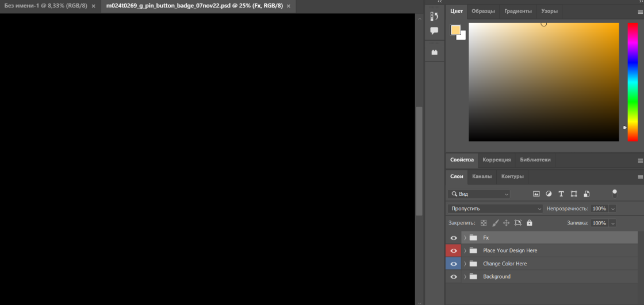Switch to Без имени-1 document tab

point(45,6)
